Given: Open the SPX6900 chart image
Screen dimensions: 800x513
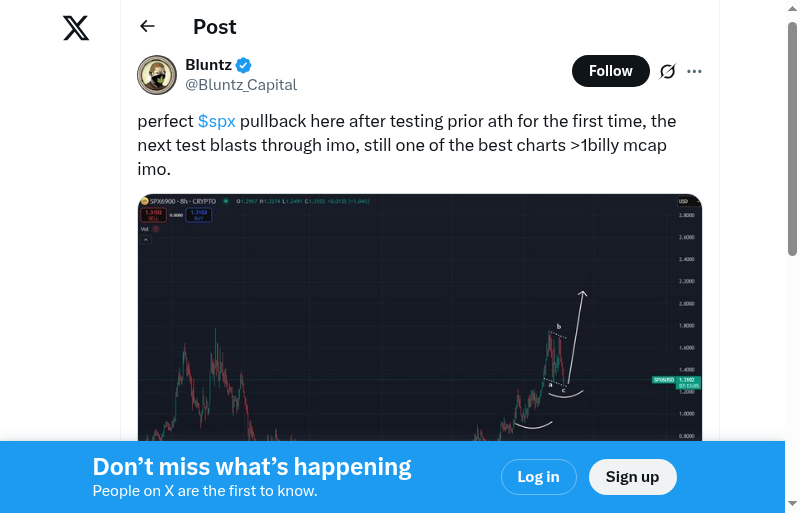Looking at the screenshot, I should [420, 320].
